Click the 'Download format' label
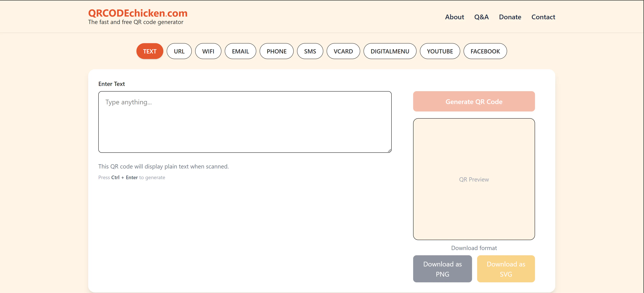Screen dimensions: 644x293 pyautogui.click(x=474, y=248)
